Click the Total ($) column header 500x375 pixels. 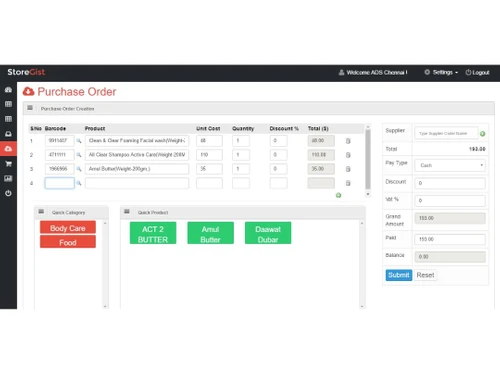[318, 128]
